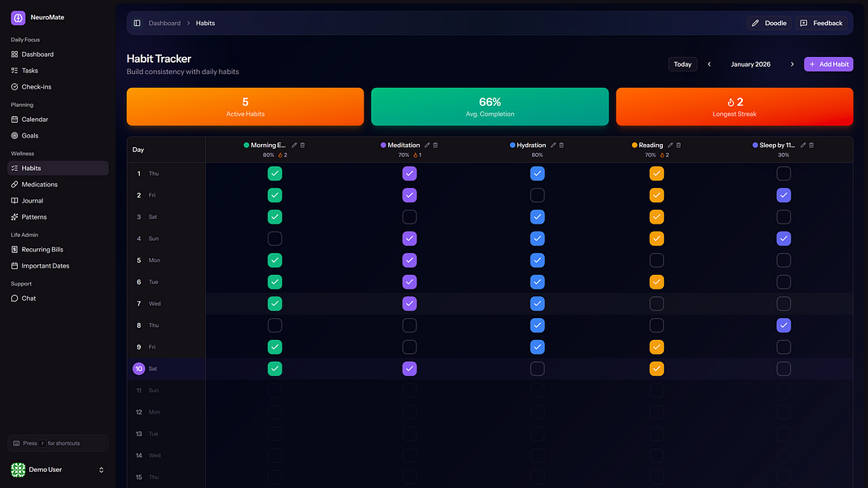Screen dimensions: 868x488
Task: Uncheck Sleep by 11 for day 8 Thu
Action: [x=783, y=325]
